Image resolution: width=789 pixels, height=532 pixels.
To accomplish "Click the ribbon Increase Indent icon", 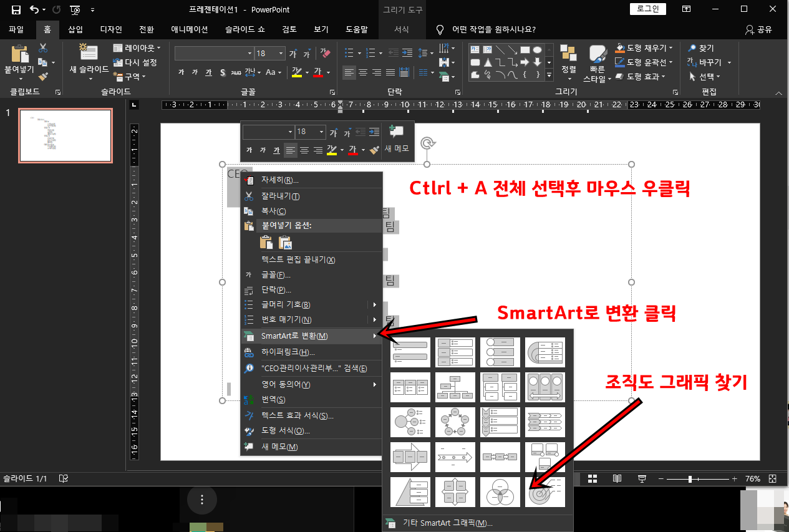I will (x=407, y=53).
